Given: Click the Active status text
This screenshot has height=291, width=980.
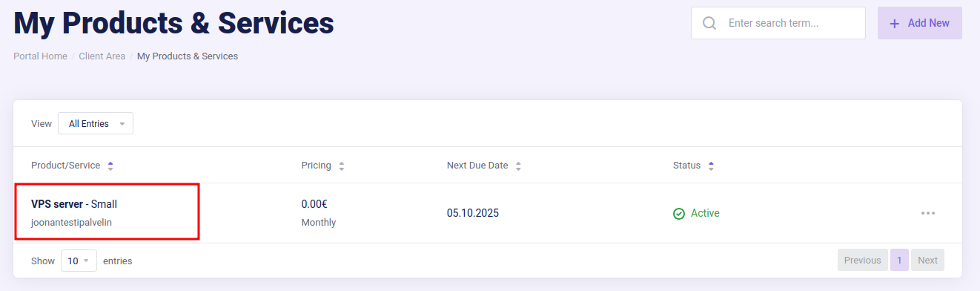Looking at the screenshot, I should (x=705, y=213).
